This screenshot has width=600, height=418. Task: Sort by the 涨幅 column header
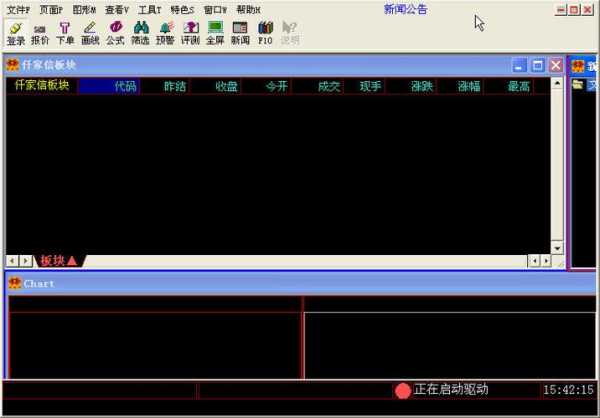[x=469, y=86]
